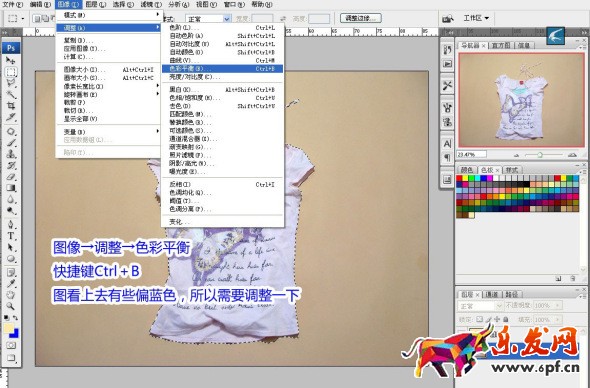Select the Gradient tool
Viewport: 590px width, 388px height.
coord(11,188)
